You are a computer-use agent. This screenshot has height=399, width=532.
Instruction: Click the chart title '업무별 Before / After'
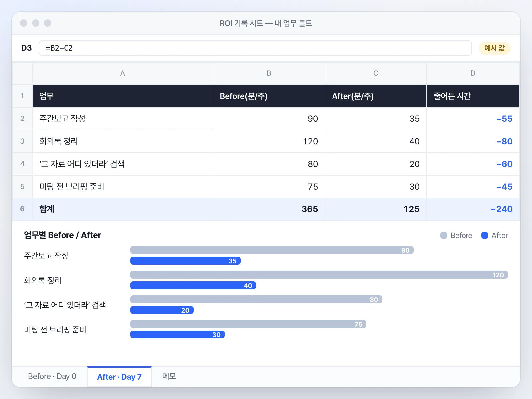(x=63, y=235)
